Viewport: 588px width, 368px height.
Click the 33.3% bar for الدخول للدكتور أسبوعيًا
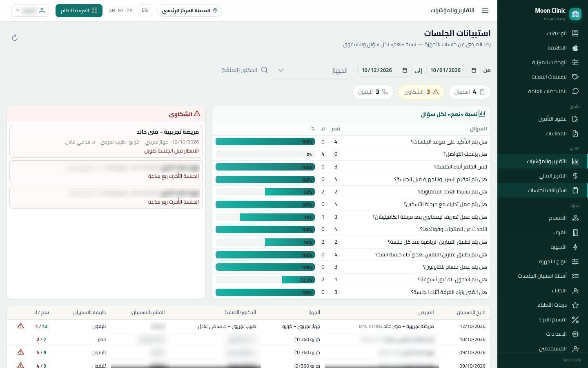[298, 280]
